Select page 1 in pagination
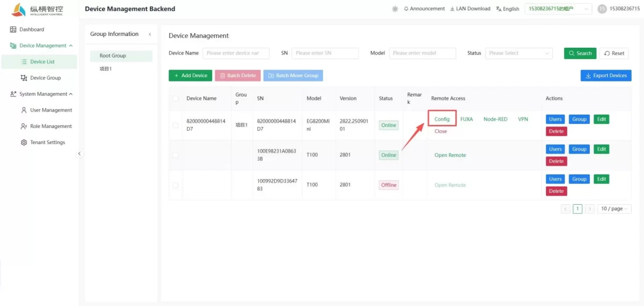 (x=577, y=209)
